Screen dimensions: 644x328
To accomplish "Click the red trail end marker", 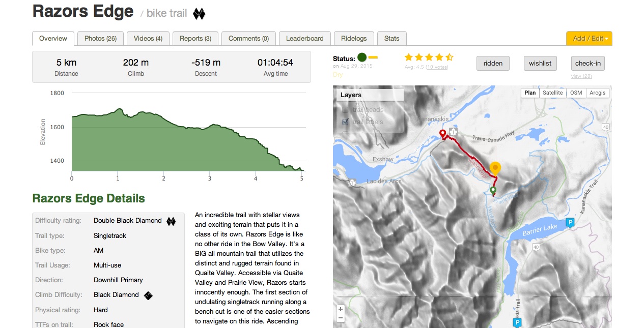I will [442, 134].
